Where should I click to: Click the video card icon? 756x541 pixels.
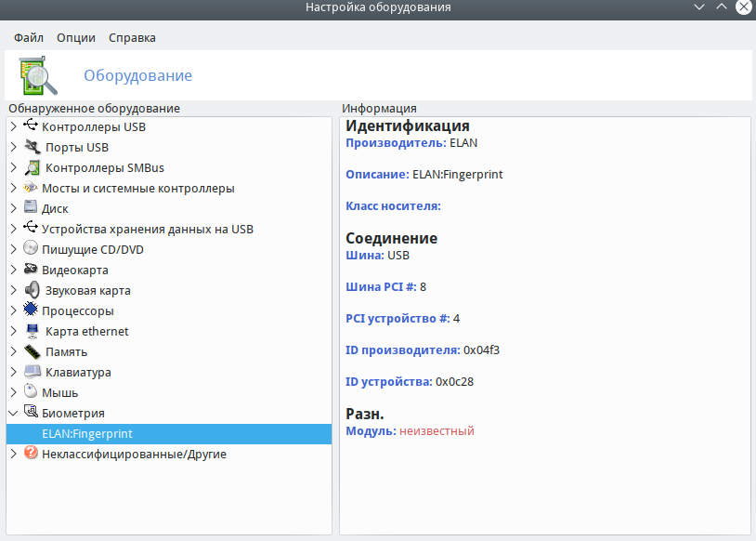pyautogui.click(x=31, y=270)
